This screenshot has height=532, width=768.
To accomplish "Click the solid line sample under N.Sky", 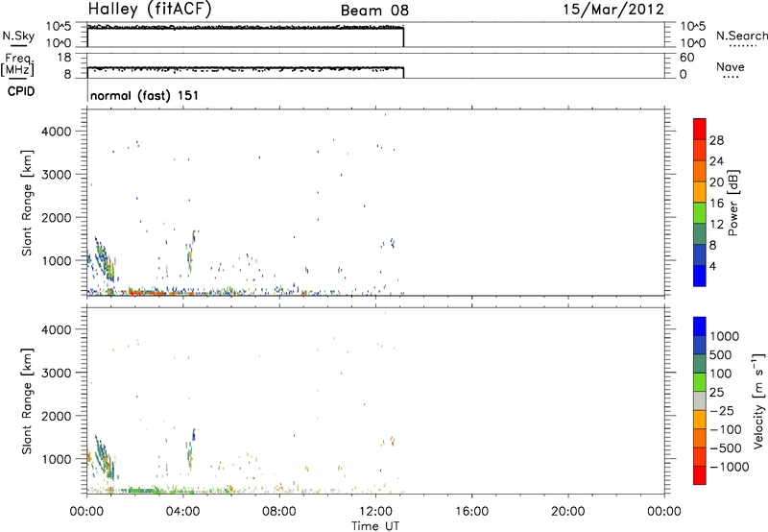I will click(x=18, y=45).
